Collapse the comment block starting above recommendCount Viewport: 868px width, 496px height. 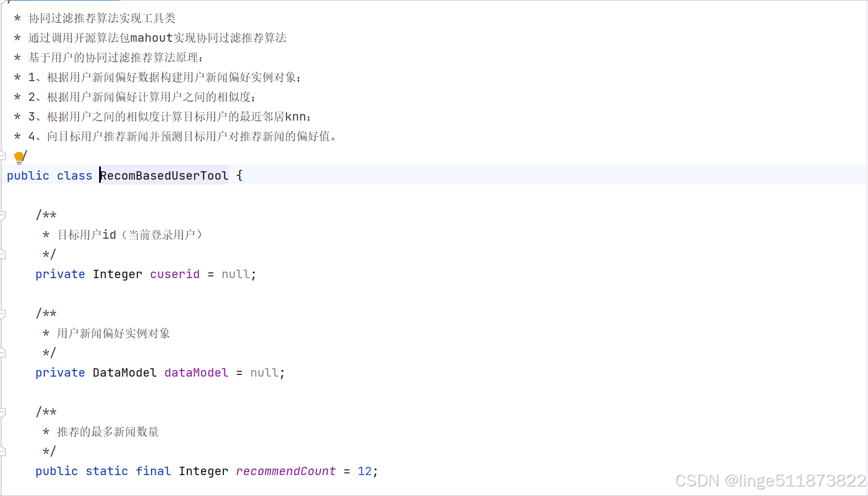[2, 412]
